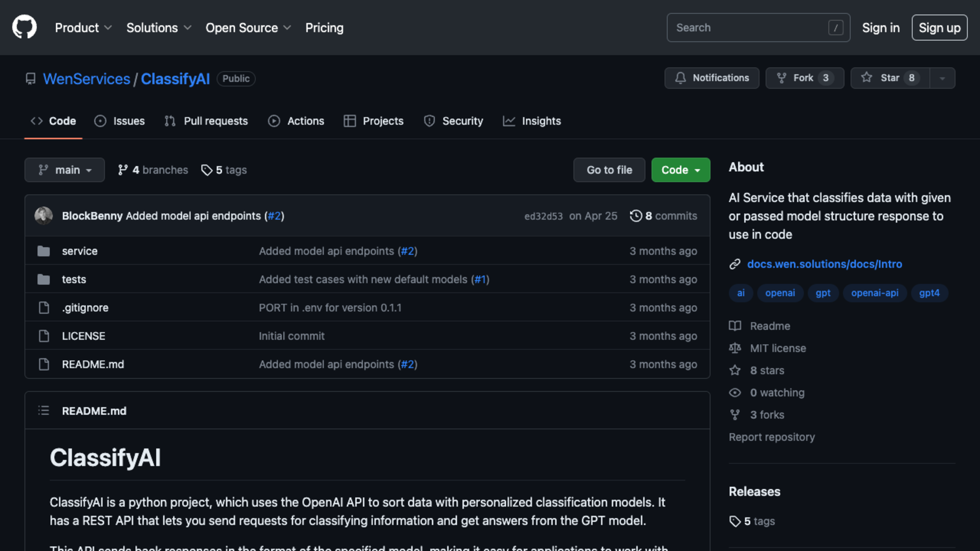Open the Releases heading link
This screenshot has height=551, width=980.
point(754,491)
